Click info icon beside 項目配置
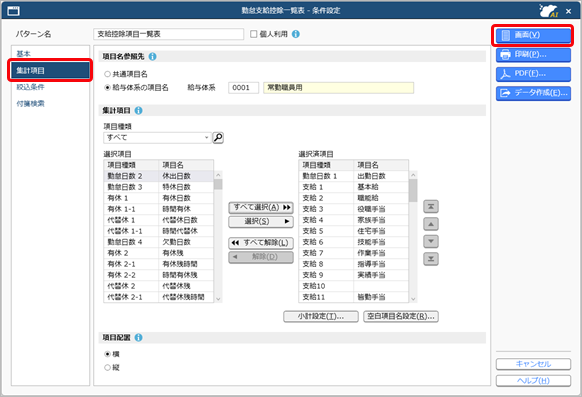Screen dimensions: 582x397 (138, 338)
